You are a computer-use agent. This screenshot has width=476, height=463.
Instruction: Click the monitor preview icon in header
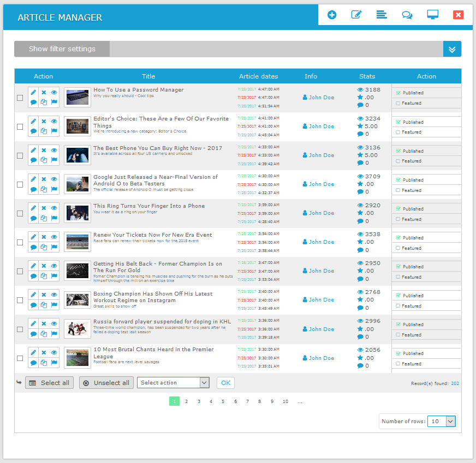[432, 15]
